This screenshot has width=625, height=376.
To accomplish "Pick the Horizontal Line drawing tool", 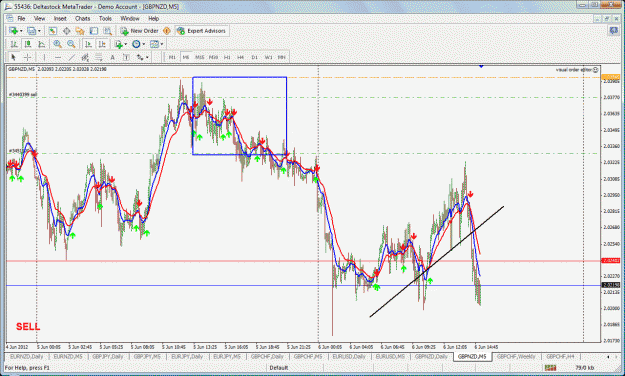I will tap(58, 57).
